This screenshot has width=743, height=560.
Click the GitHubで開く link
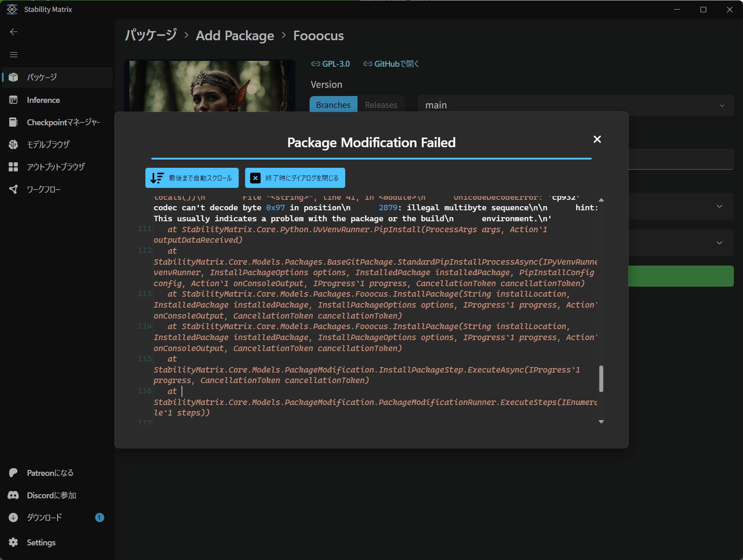[391, 64]
